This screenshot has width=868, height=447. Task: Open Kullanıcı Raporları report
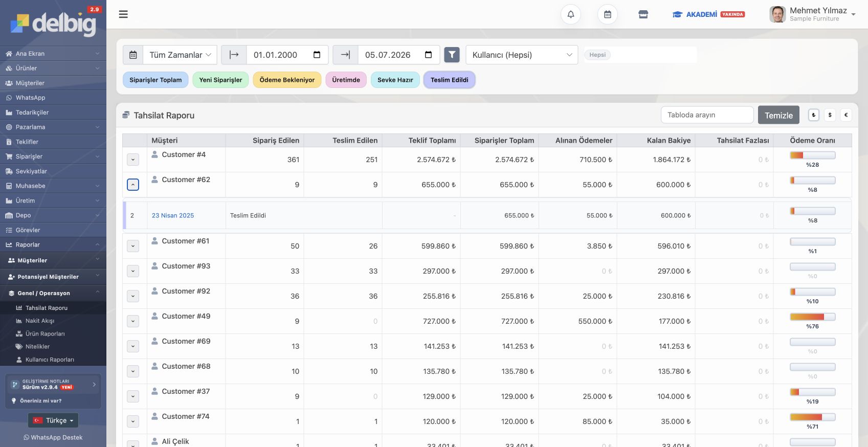[x=53, y=360]
